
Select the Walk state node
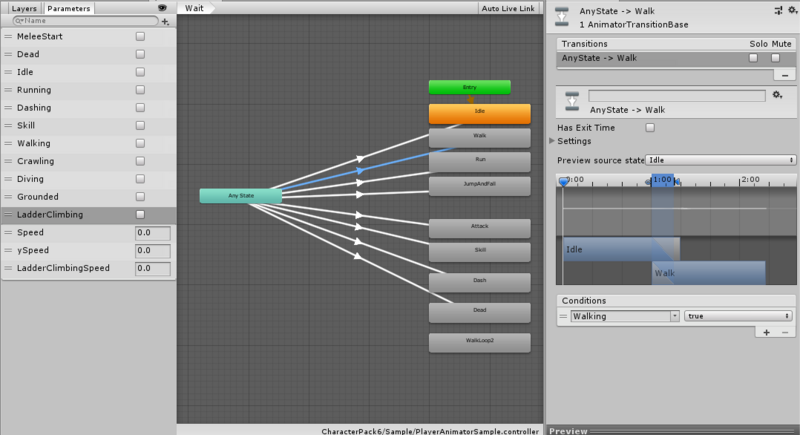480,138
